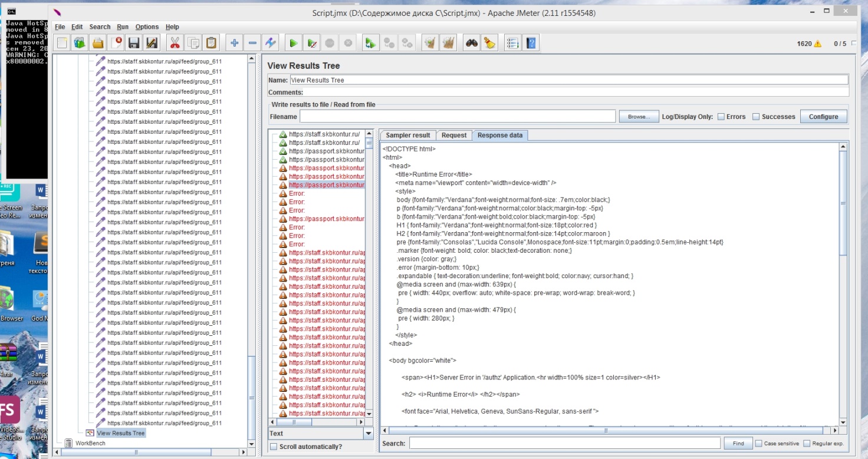Enable the Successes only checkbox

(756, 117)
